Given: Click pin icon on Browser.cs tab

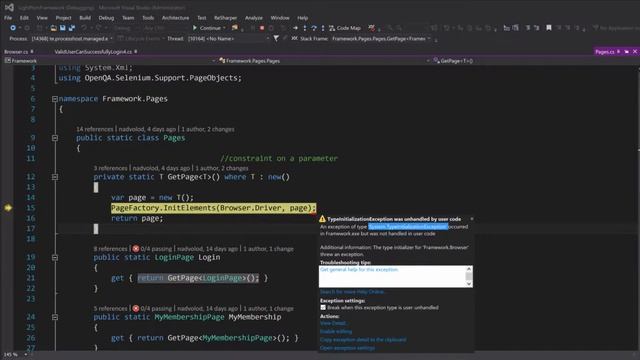Looking at the screenshot, I should [x=32, y=51].
